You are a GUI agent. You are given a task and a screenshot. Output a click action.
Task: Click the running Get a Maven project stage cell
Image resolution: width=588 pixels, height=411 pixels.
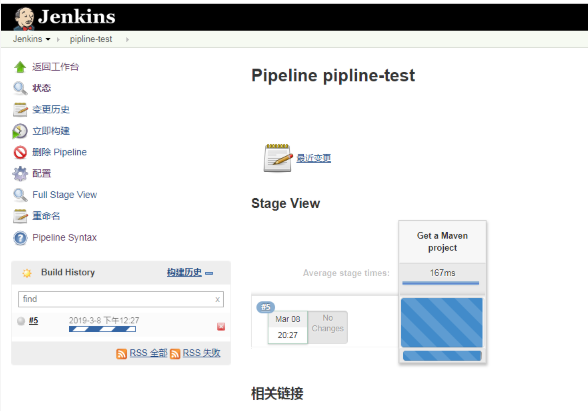[442, 322]
